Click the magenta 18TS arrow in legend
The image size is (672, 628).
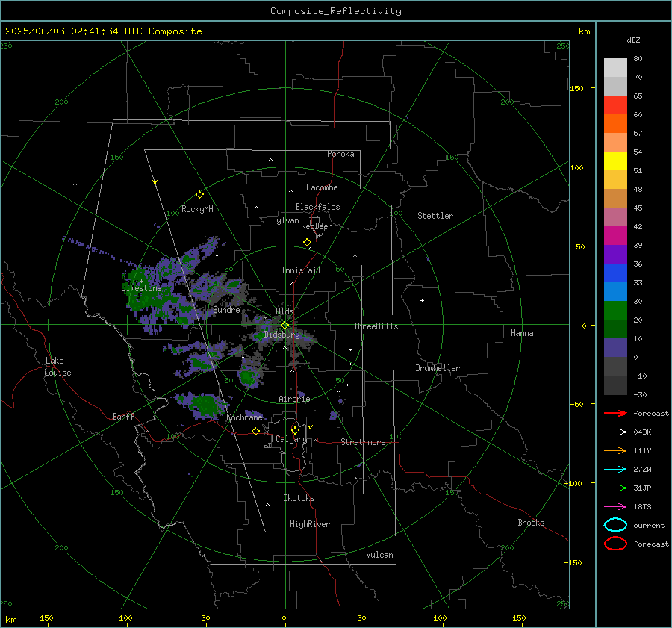point(615,507)
